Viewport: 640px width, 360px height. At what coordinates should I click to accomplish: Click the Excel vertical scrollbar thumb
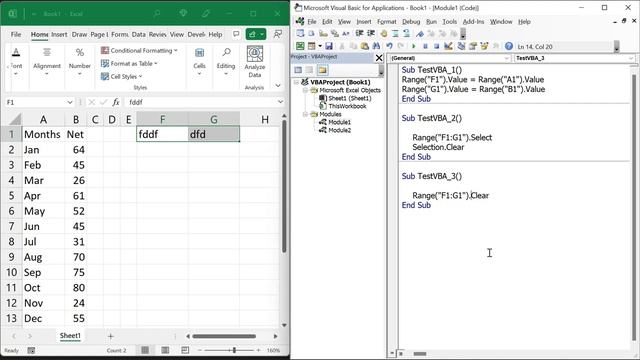(x=284, y=186)
